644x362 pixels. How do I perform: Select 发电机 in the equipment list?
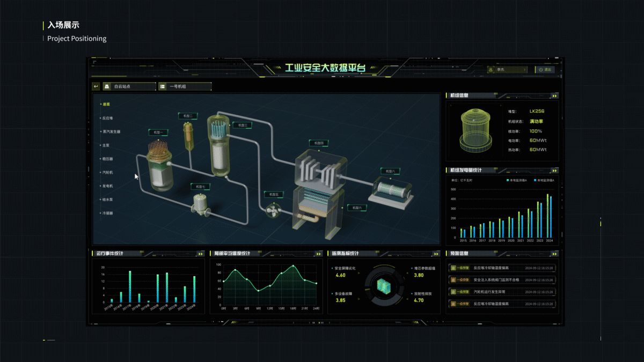tap(107, 186)
